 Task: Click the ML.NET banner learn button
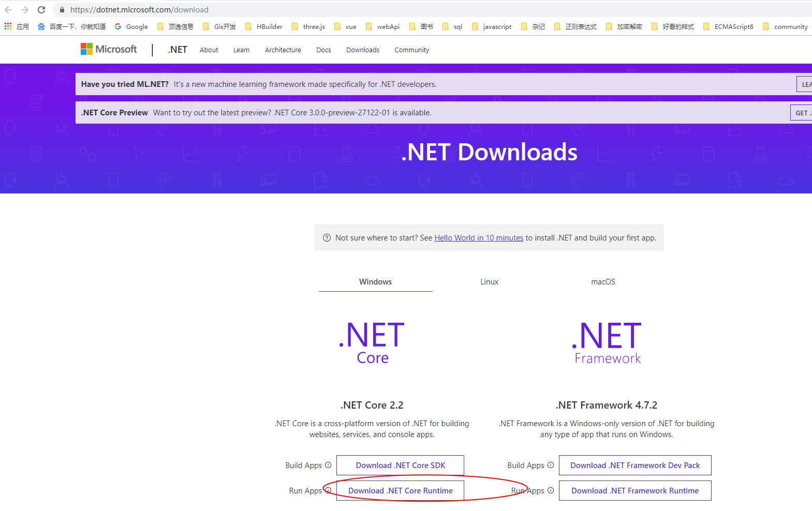804,84
